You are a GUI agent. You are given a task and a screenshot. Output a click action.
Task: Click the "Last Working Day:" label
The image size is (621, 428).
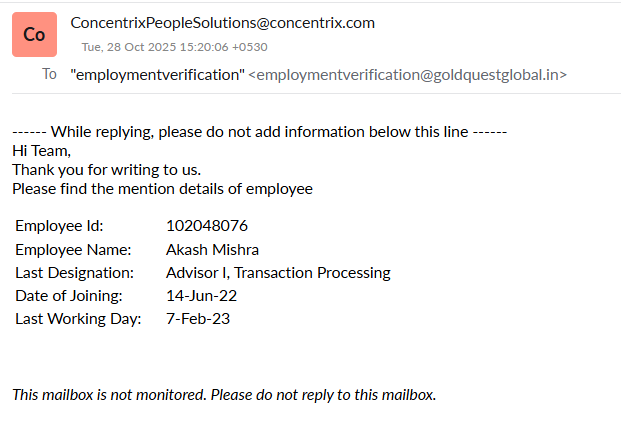tap(78, 318)
